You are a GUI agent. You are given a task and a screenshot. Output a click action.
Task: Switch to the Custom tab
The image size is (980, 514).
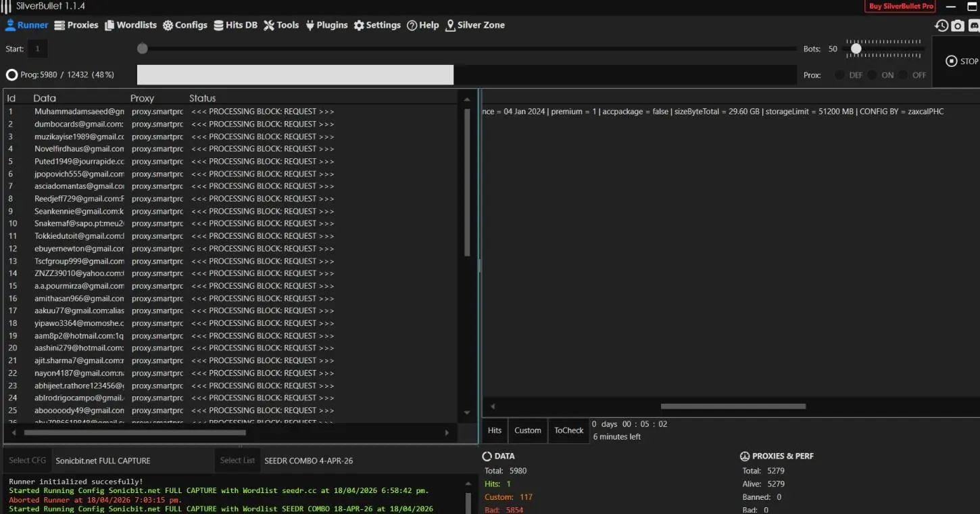click(528, 430)
